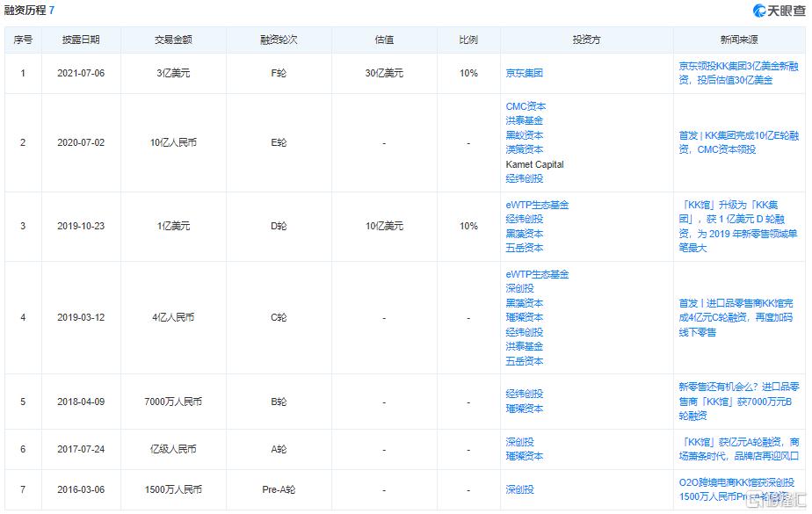The height and width of the screenshot is (514, 812).
Task: Select the C轮 round cell
Action: point(279,317)
